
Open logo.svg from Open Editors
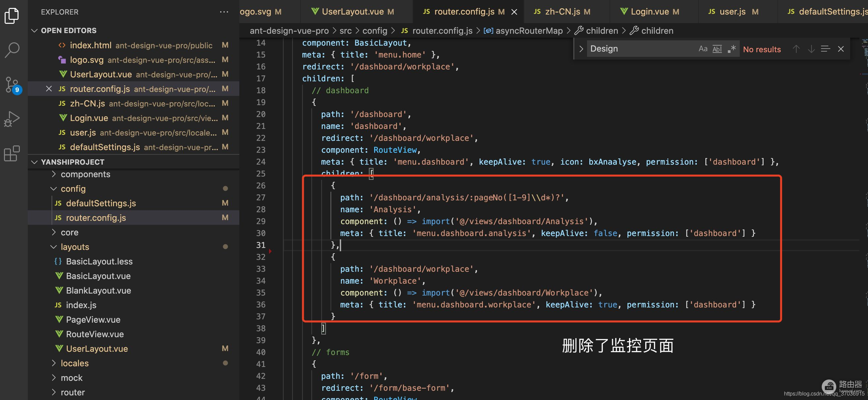click(134, 60)
